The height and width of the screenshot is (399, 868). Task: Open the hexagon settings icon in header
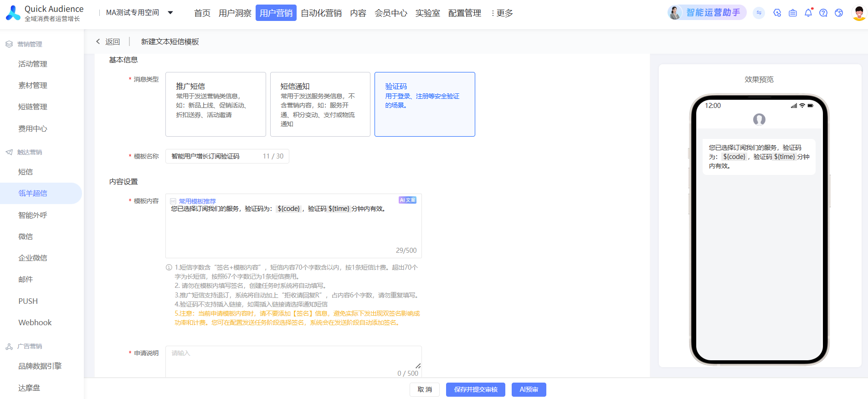[777, 13]
